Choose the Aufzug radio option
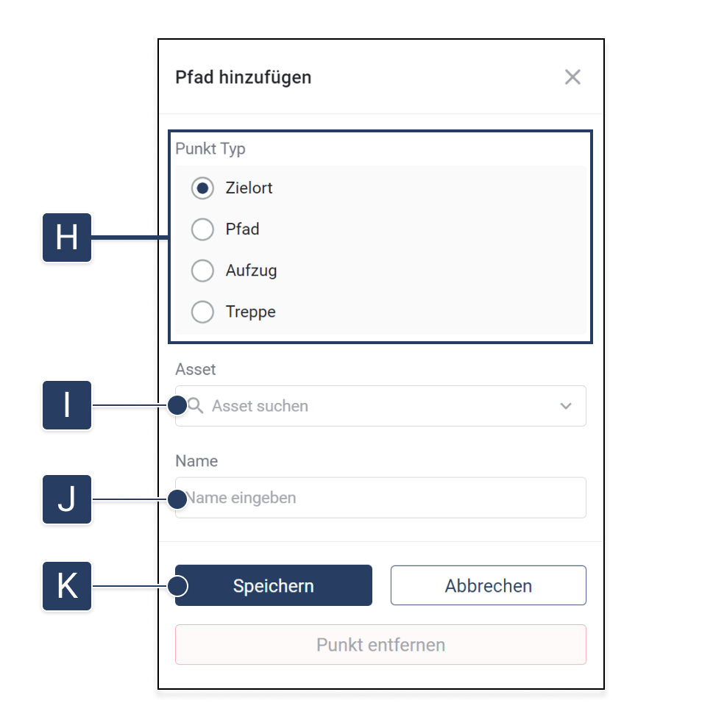727x728 pixels. pyautogui.click(x=202, y=271)
